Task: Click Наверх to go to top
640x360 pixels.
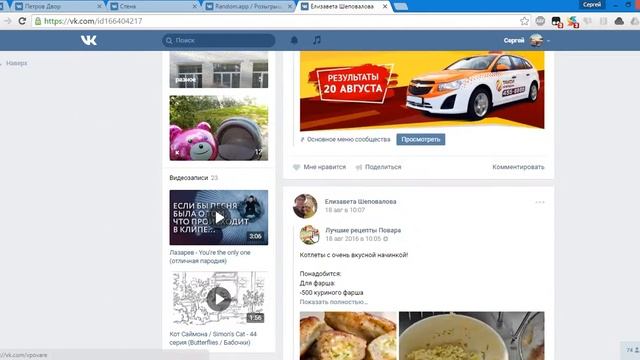Action: click(16, 63)
